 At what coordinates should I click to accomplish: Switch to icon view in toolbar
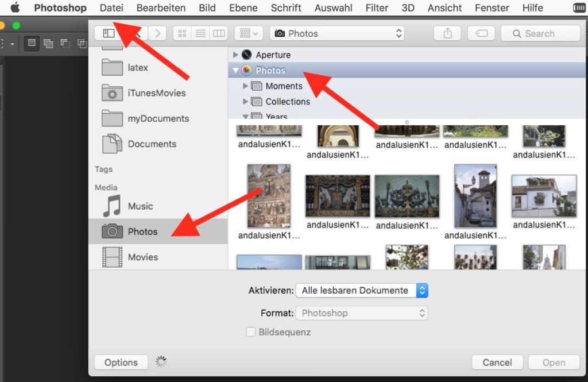pos(182,33)
